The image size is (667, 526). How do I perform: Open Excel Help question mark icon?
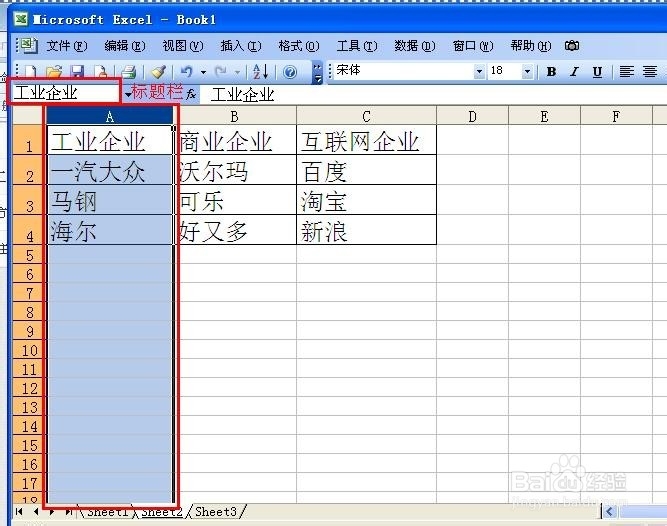290,72
